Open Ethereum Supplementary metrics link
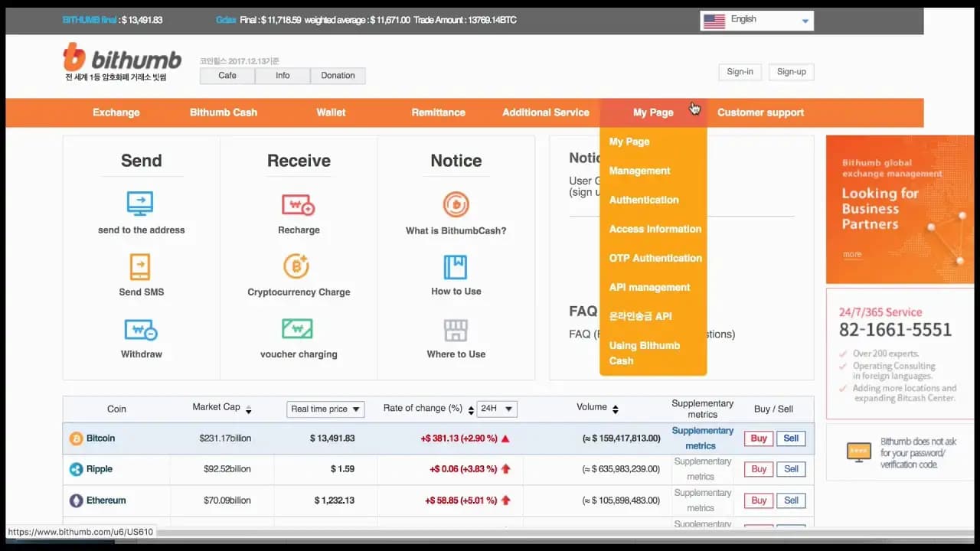This screenshot has width=980, height=551. pyautogui.click(x=702, y=500)
